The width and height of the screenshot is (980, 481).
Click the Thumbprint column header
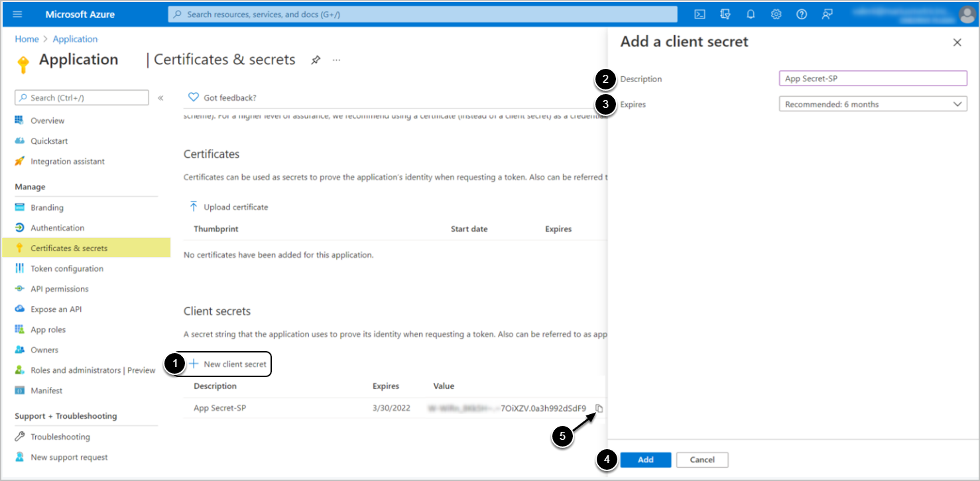click(216, 229)
